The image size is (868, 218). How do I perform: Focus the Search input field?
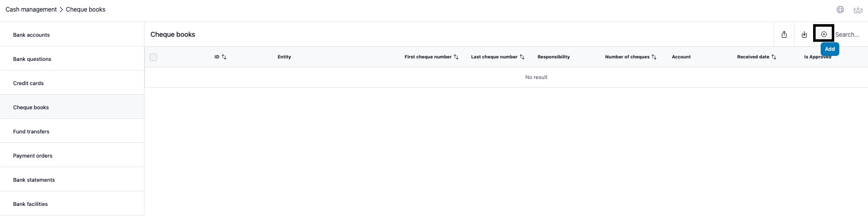850,35
